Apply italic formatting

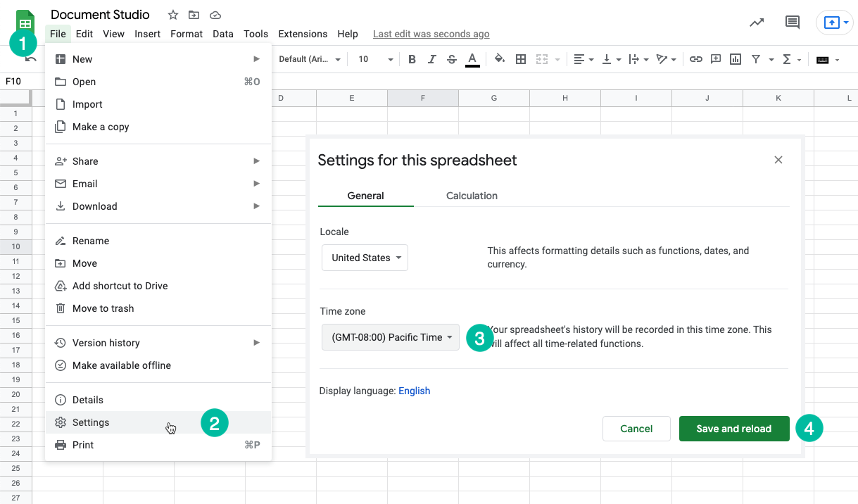pyautogui.click(x=431, y=59)
